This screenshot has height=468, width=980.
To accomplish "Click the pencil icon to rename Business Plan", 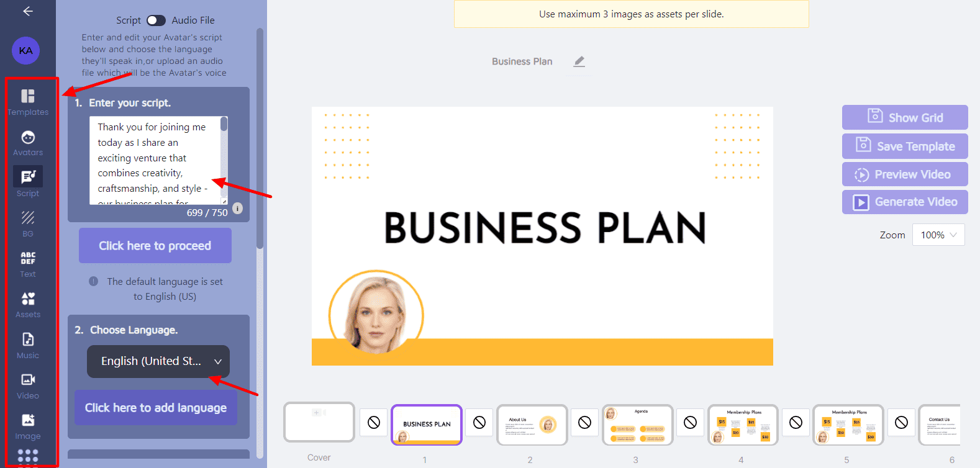I will (579, 61).
